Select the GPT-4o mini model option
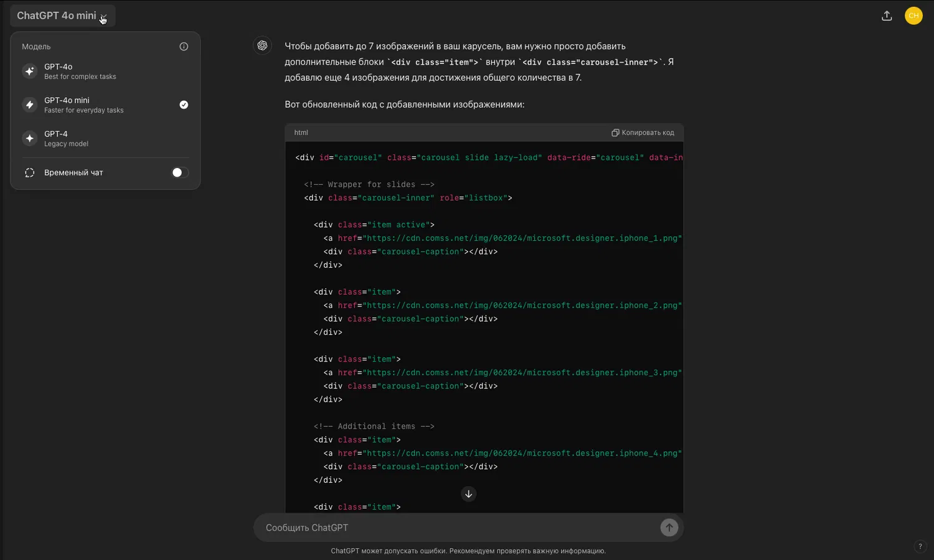The width and height of the screenshot is (934, 560). [x=105, y=105]
